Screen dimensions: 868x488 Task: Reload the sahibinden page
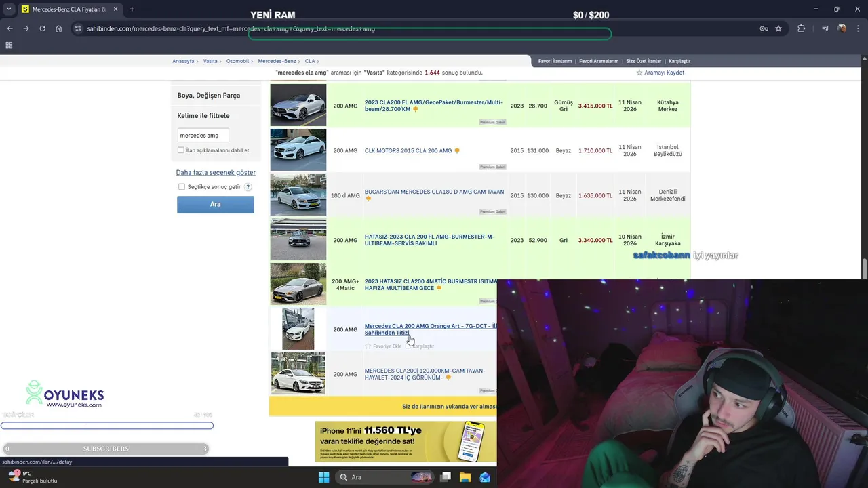[42, 28]
